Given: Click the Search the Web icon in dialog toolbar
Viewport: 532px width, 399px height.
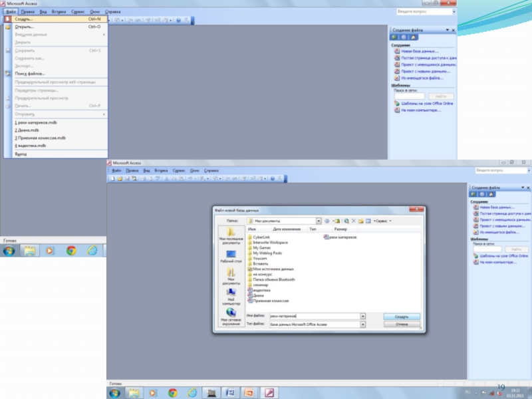Looking at the screenshot, I should point(346,221).
